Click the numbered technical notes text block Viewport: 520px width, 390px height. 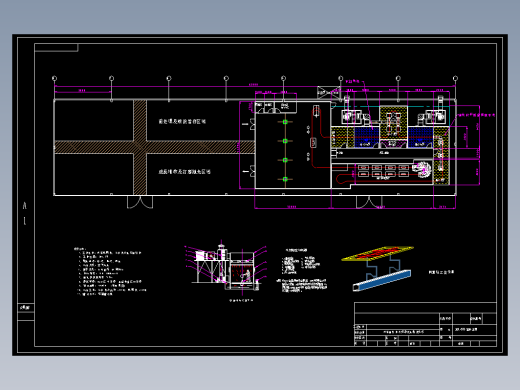[110, 272]
